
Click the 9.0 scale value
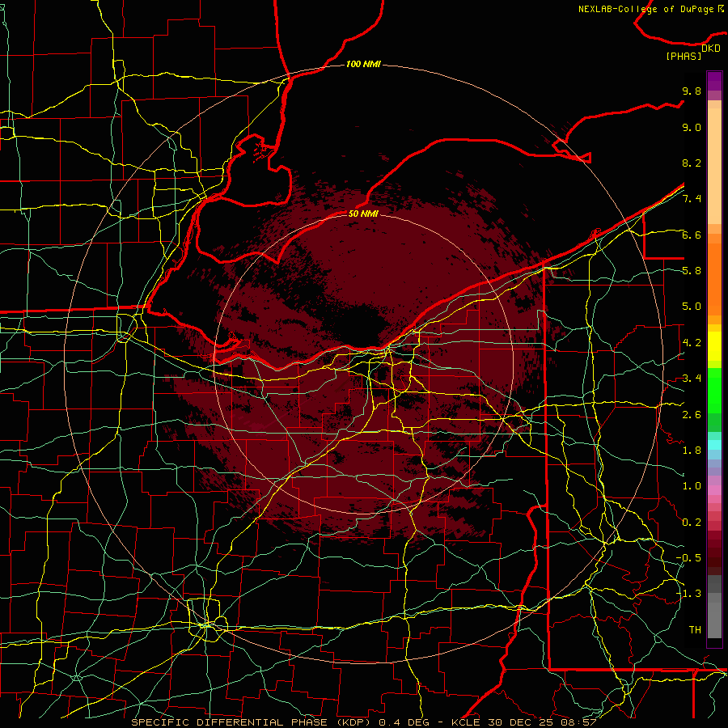point(692,127)
